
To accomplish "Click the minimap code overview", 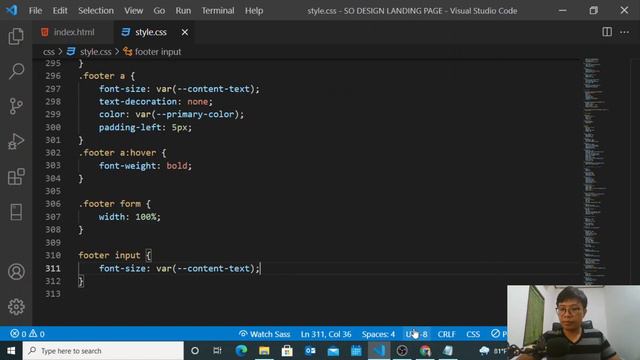I will 595,171.
